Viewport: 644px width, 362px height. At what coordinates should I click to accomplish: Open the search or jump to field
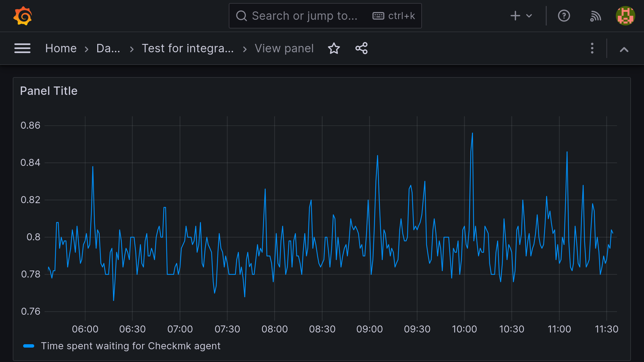coord(325,16)
